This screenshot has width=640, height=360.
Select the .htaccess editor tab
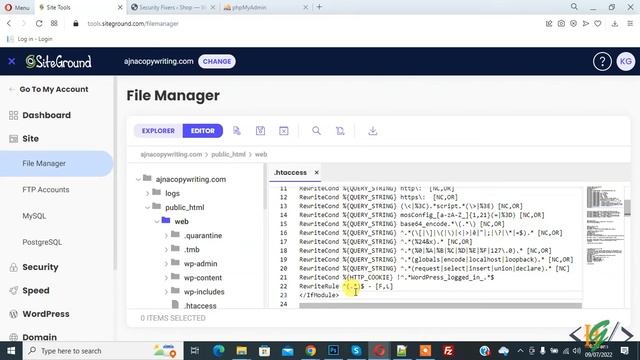click(x=290, y=173)
